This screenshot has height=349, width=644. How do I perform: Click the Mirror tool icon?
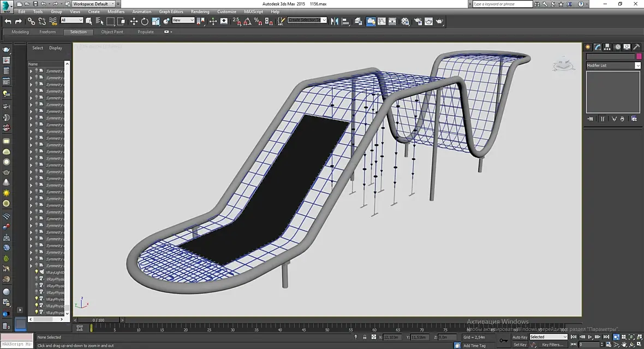pos(335,21)
